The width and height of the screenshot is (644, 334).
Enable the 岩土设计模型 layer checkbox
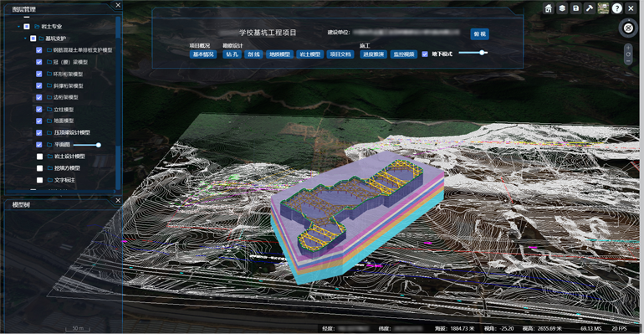(39, 156)
